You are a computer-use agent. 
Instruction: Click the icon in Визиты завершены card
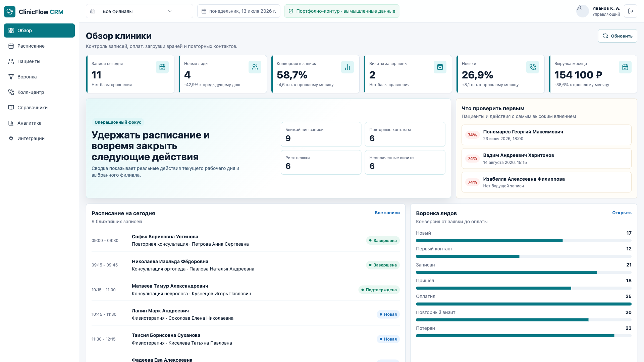[440, 67]
